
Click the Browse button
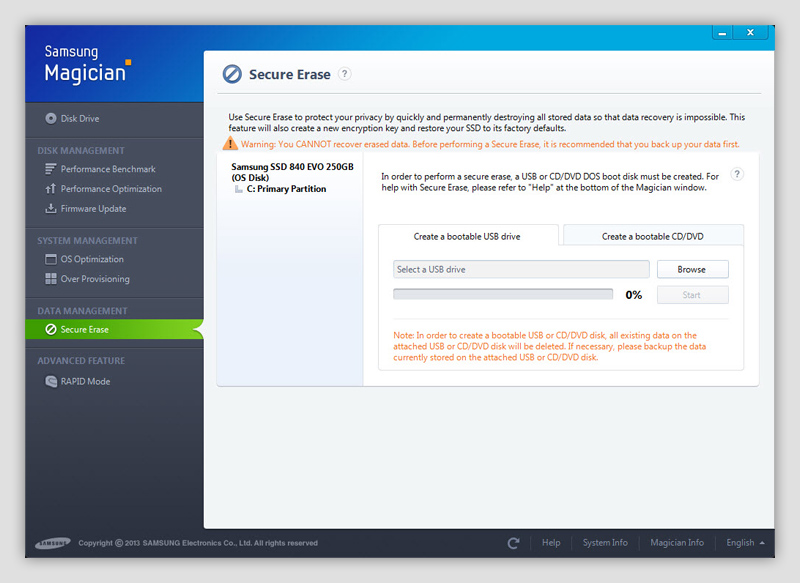tap(692, 269)
